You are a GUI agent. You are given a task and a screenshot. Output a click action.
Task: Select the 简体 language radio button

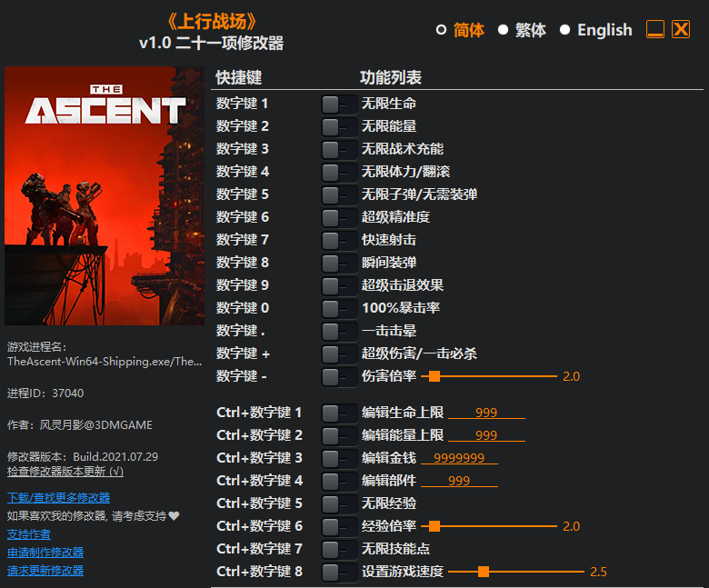point(441,30)
